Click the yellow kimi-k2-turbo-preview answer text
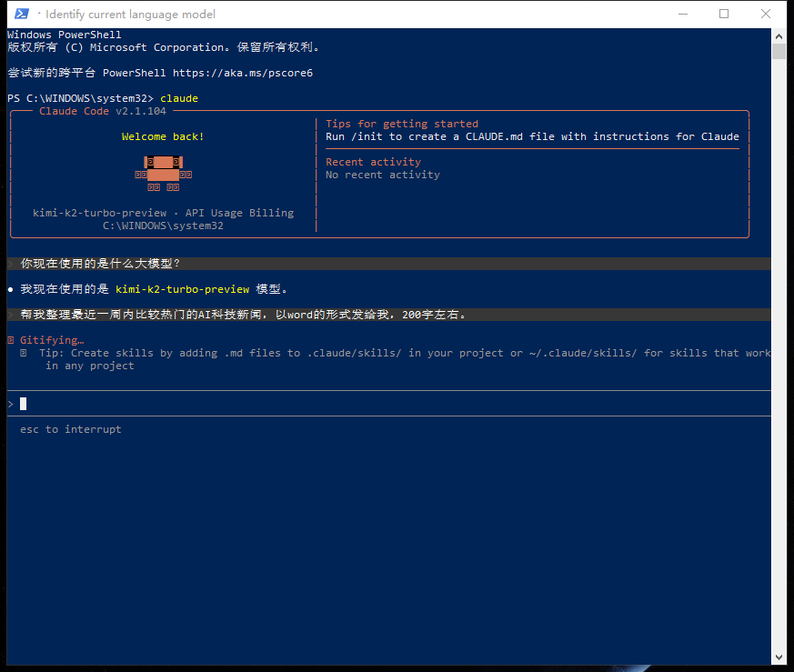Screen dimensions: 794x672 click(x=182, y=289)
